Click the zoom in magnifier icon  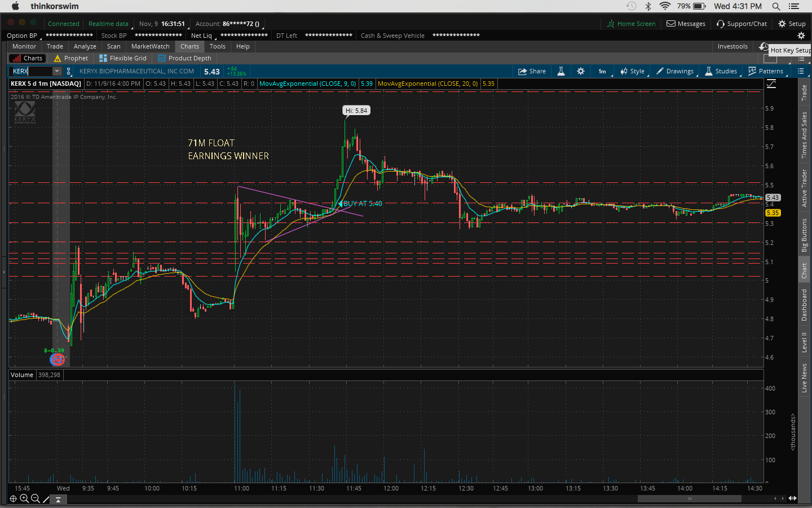click(x=24, y=498)
